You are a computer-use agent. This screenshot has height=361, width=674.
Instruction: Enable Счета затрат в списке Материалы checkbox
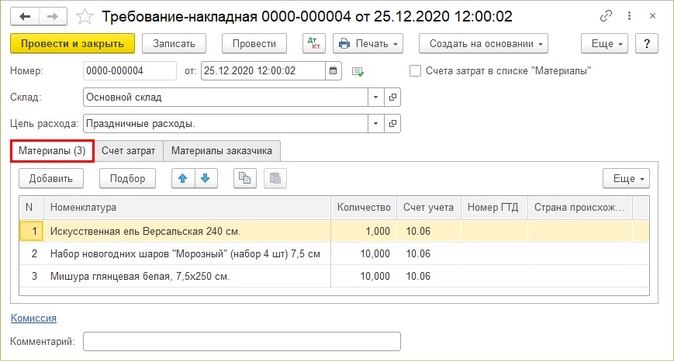pyautogui.click(x=415, y=71)
